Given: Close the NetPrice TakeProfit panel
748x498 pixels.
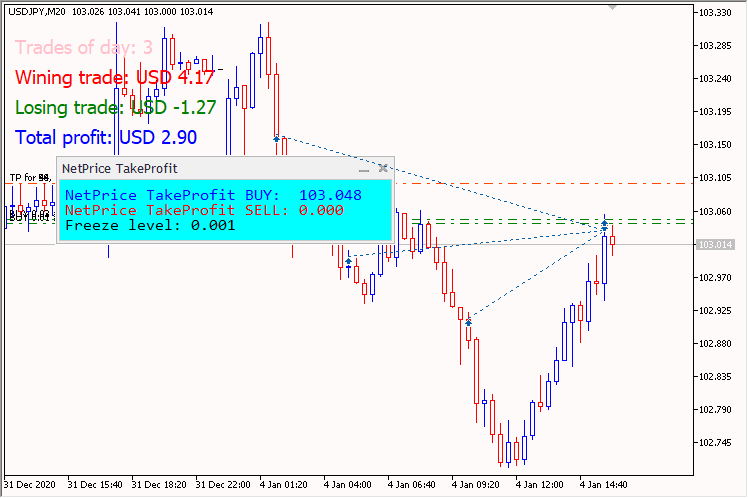Looking at the screenshot, I should [x=383, y=168].
